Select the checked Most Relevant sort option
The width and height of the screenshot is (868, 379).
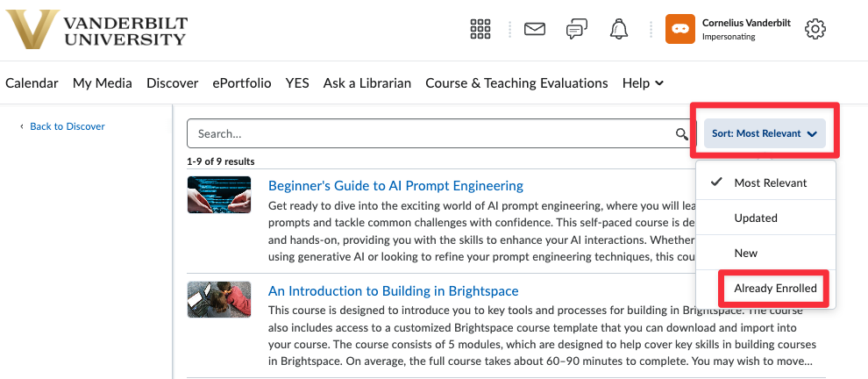pos(770,182)
